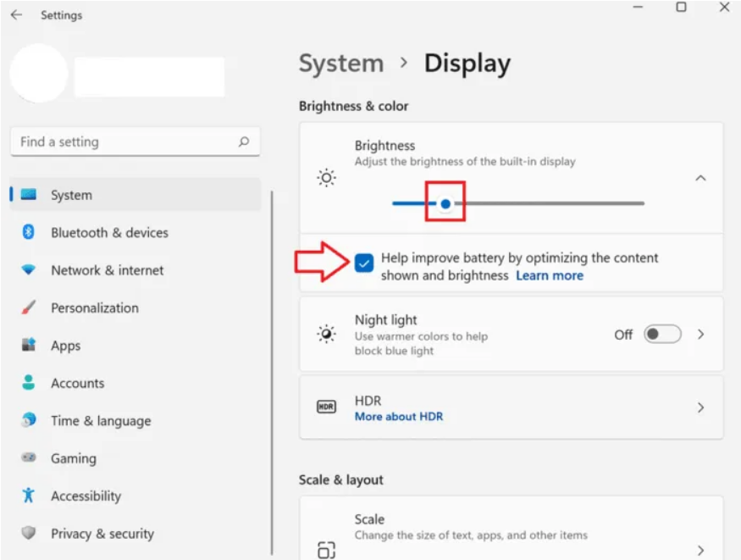
Task: Click the Bluetooth & devices icon
Action: coord(29,232)
